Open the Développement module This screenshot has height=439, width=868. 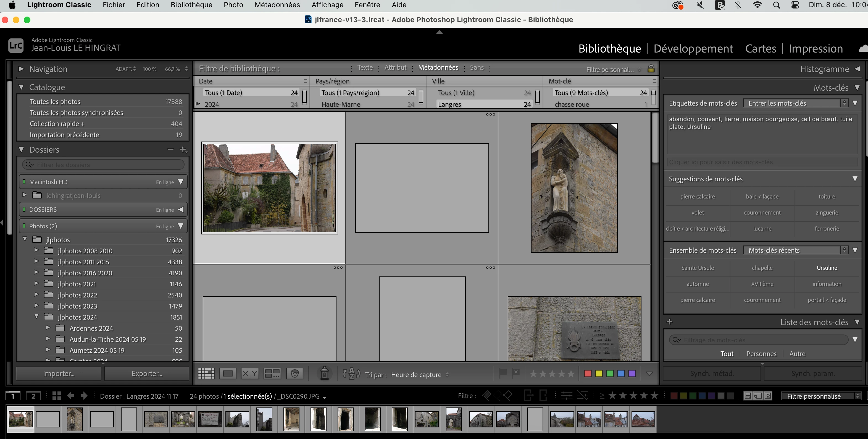click(693, 49)
